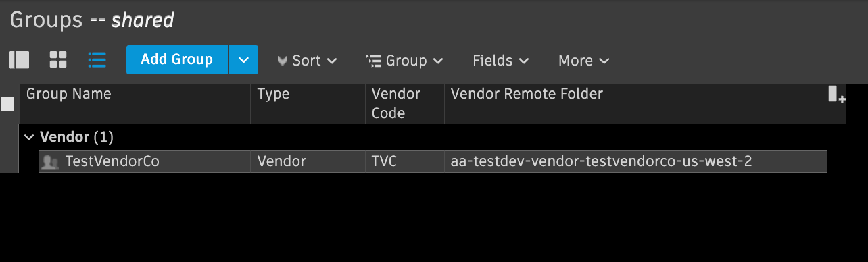This screenshot has height=262, width=868.
Task: Open the More menu
Action: [x=584, y=61]
